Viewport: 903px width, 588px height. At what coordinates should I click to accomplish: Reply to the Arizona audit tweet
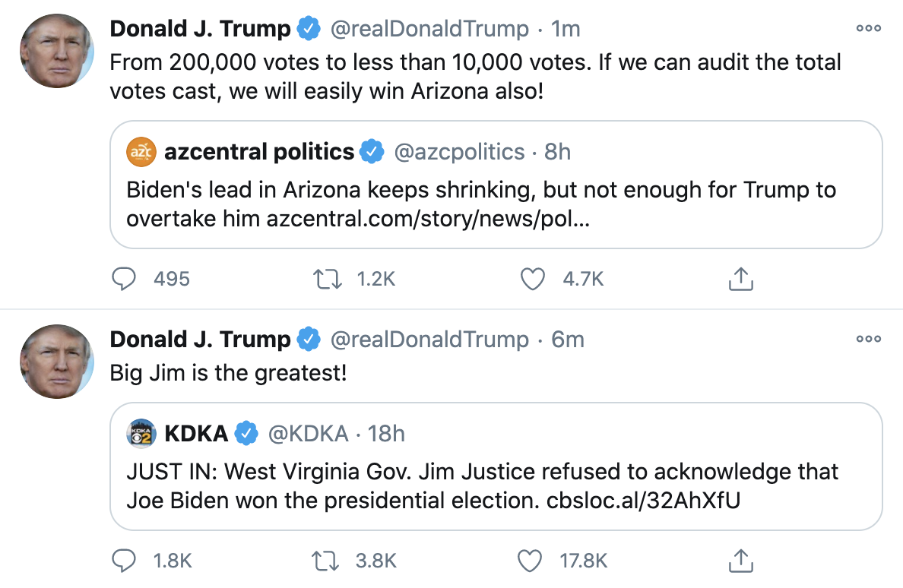click(x=124, y=279)
